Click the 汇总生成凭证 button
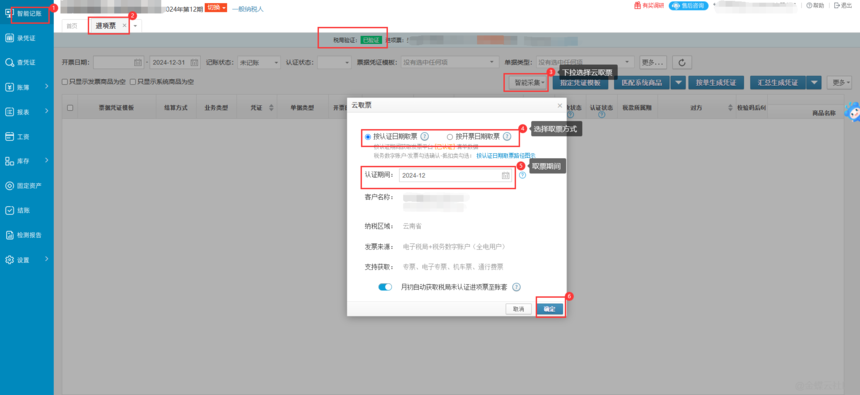The height and width of the screenshot is (395, 860). [777, 83]
